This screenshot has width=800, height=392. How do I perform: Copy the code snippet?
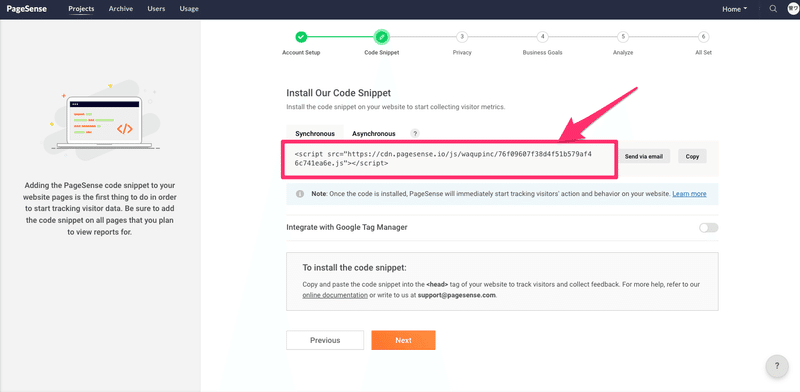click(692, 157)
